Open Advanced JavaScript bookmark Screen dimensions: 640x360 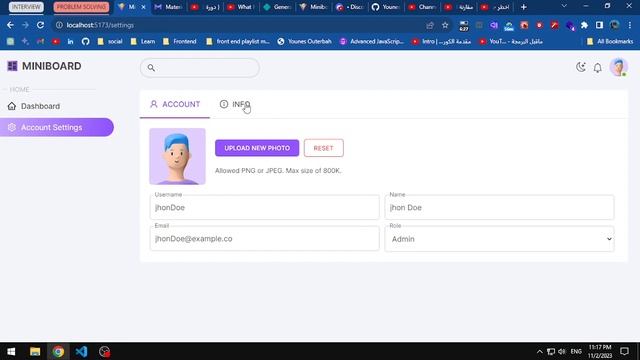point(371,41)
